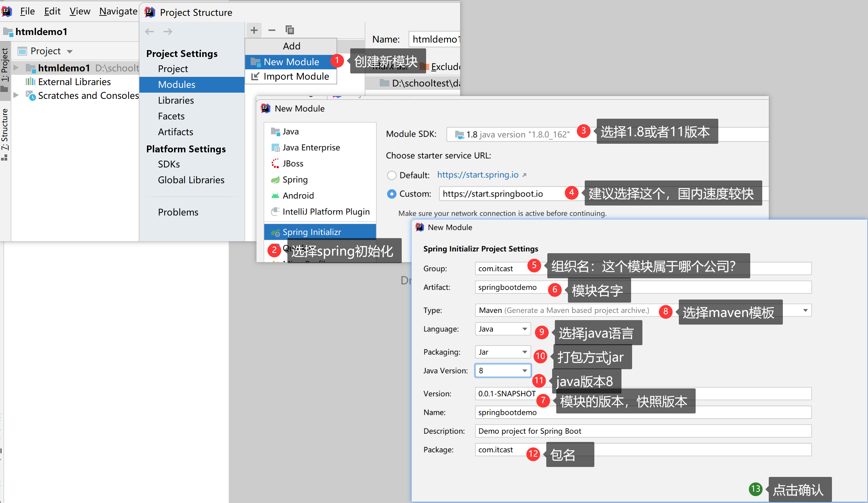Click the copy module icon
Image resolution: width=868 pixels, height=503 pixels.
click(290, 30)
